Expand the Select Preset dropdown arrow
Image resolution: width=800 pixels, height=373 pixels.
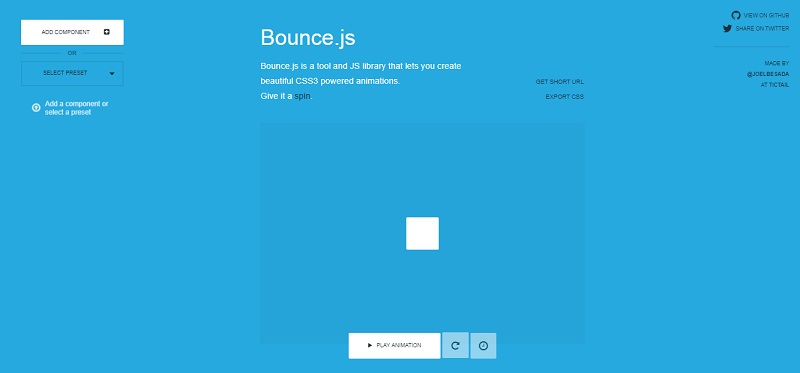[x=112, y=73]
